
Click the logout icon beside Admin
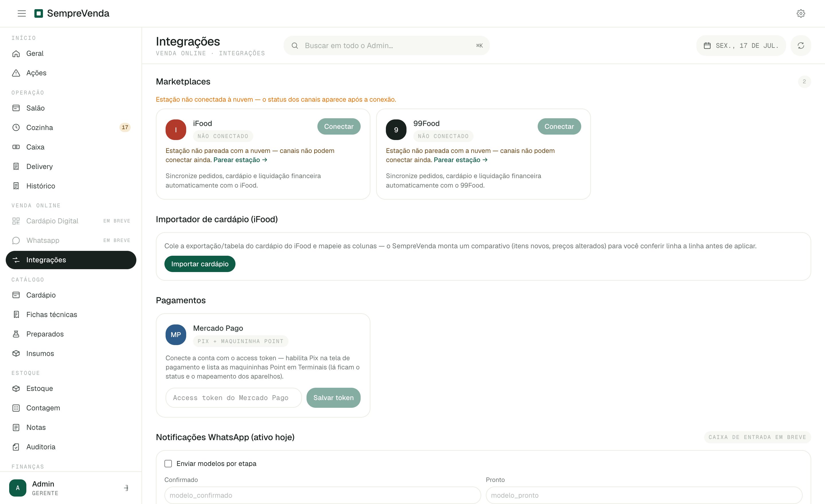pyautogui.click(x=126, y=488)
